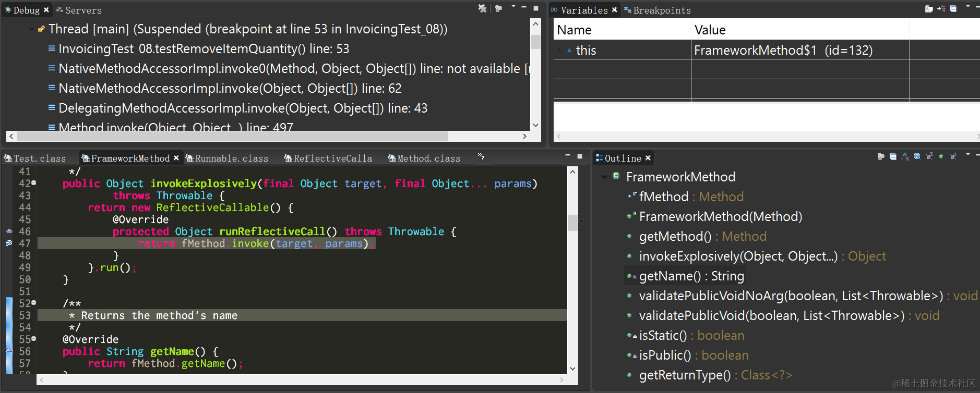Expand the 'this' variable row
The image size is (980, 393).
click(559, 51)
